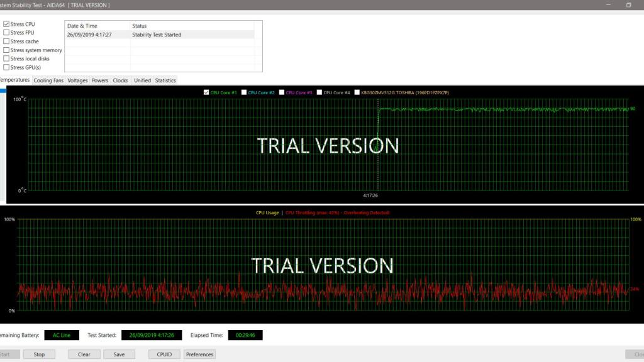Switch to the Cooling Fans tab
This screenshot has height=362, width=644.
(48, 80)
